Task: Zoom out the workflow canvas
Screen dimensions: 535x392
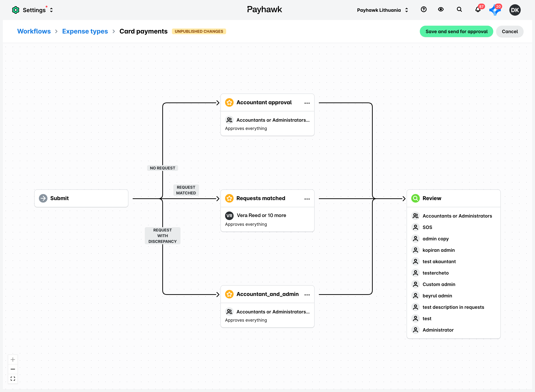Action: point(13,369)
